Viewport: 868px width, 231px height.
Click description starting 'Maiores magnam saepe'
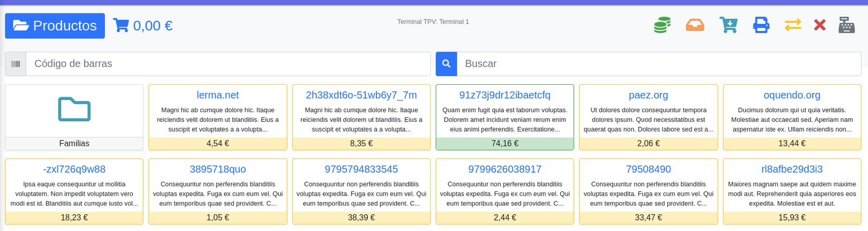point(792,193)
